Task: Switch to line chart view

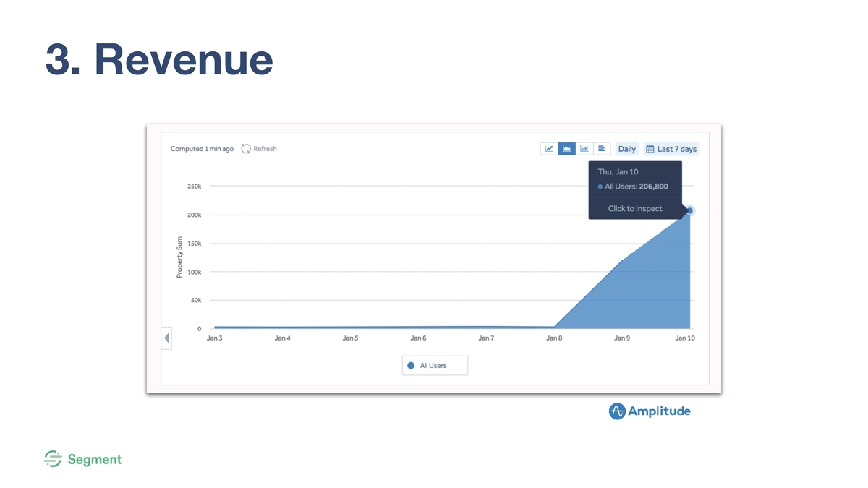Action: 549,148
